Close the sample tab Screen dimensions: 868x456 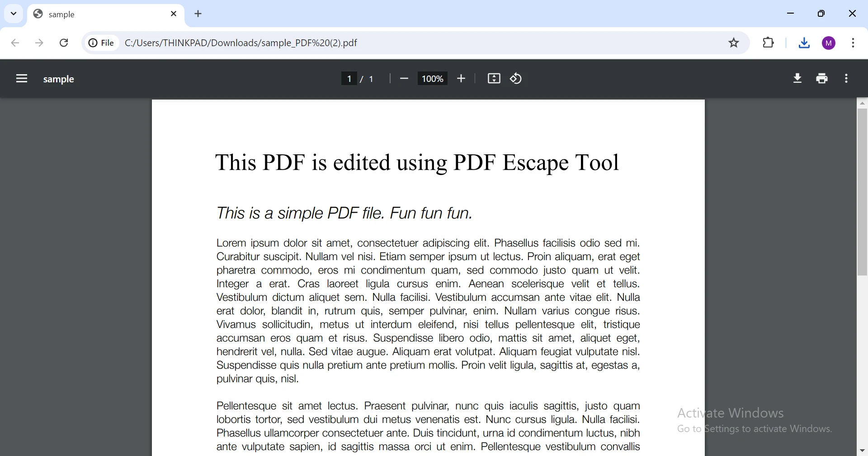pos(174,14)
